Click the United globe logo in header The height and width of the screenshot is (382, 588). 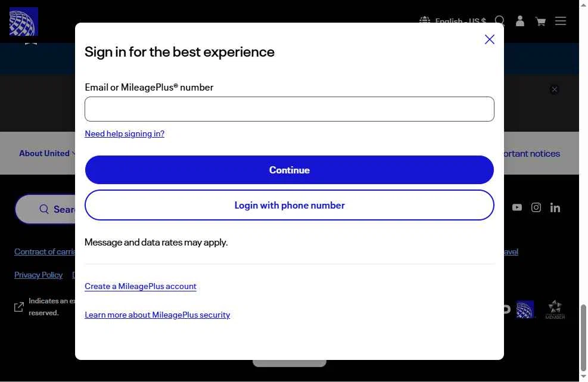[24, 22]
